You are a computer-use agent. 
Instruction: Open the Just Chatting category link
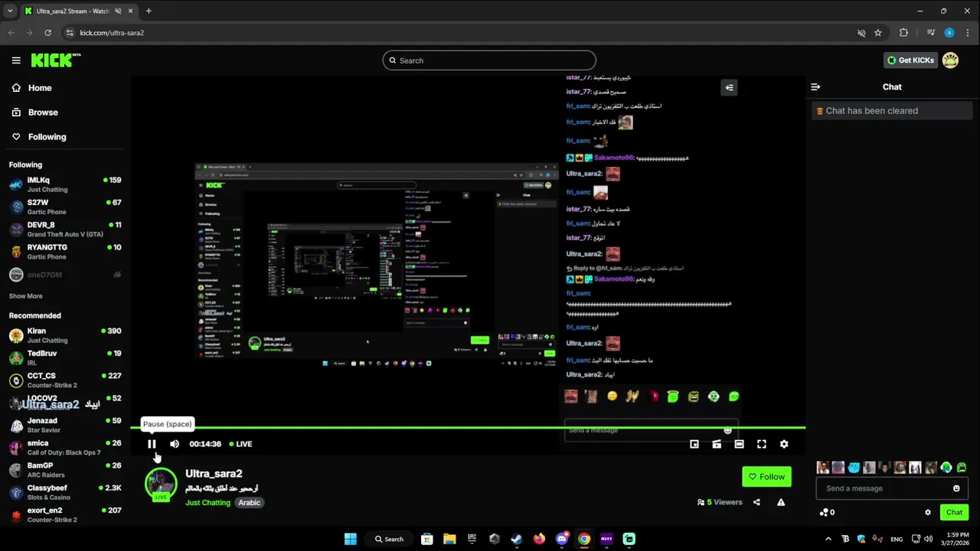[x=207, y=503]
